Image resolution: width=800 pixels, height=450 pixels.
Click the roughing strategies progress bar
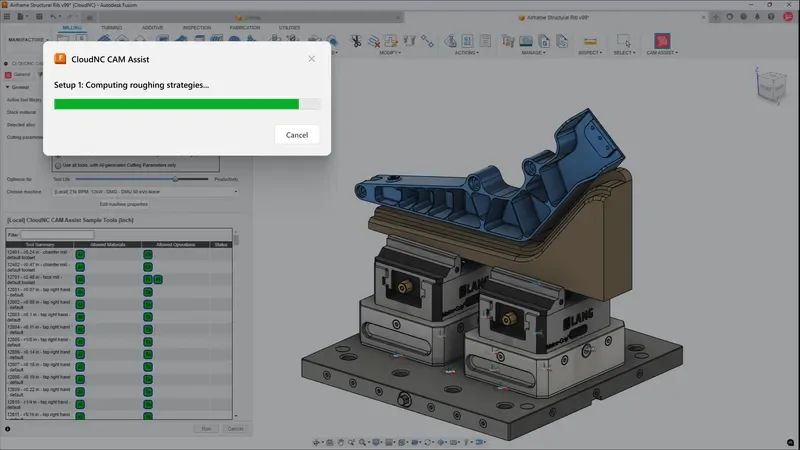tap(187, 104)
